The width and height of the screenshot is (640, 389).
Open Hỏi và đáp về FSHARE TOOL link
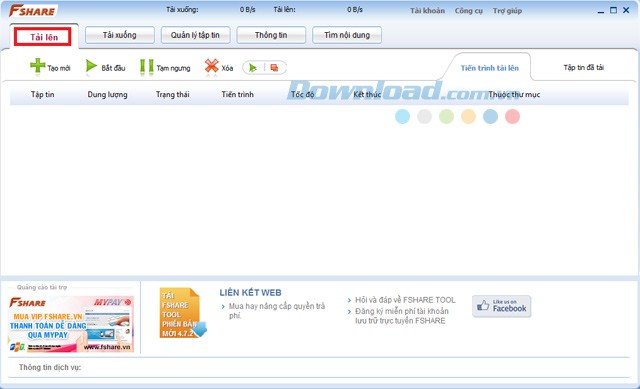pos(405,300)
